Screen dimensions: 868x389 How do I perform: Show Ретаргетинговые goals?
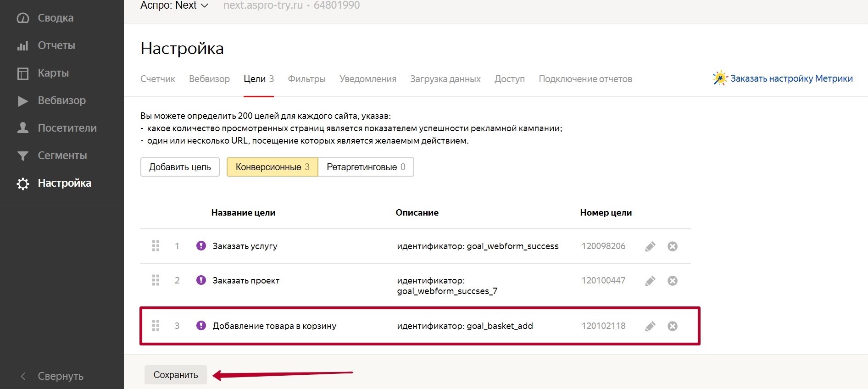click(x=366, y=167)
